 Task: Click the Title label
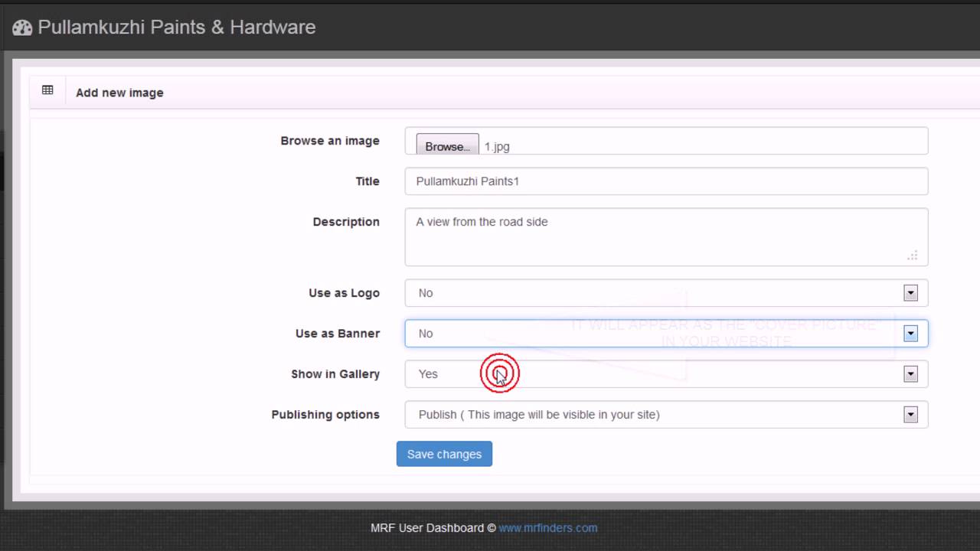367,181
